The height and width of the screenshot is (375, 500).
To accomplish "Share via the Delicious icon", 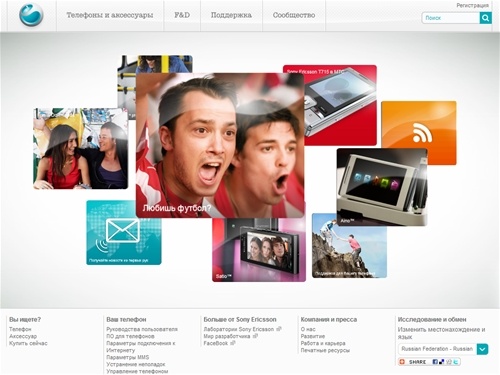I will (x=442, y=362).
